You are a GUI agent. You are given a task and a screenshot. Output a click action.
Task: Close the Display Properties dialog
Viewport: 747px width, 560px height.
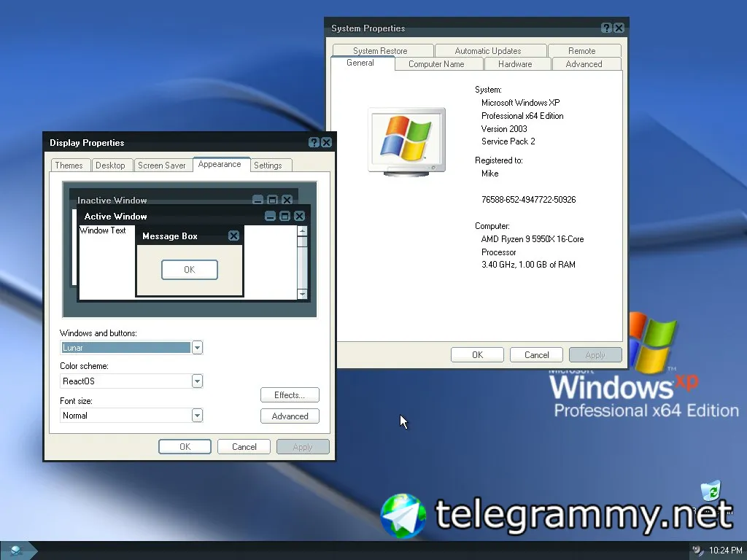tap(326, 142)
